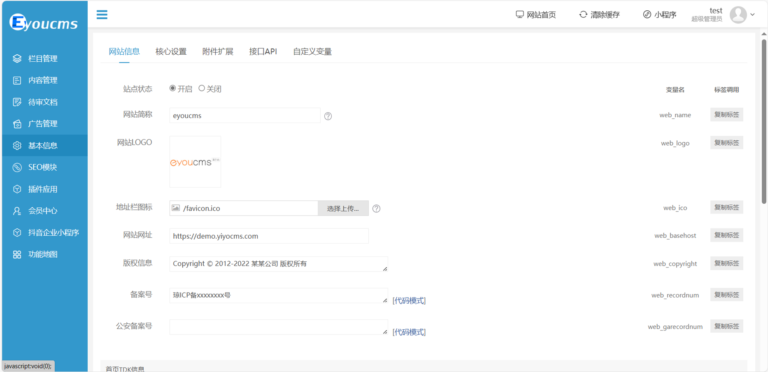Click the 内容管理 document icon
The image size is (768, 372).
point(17,80)
